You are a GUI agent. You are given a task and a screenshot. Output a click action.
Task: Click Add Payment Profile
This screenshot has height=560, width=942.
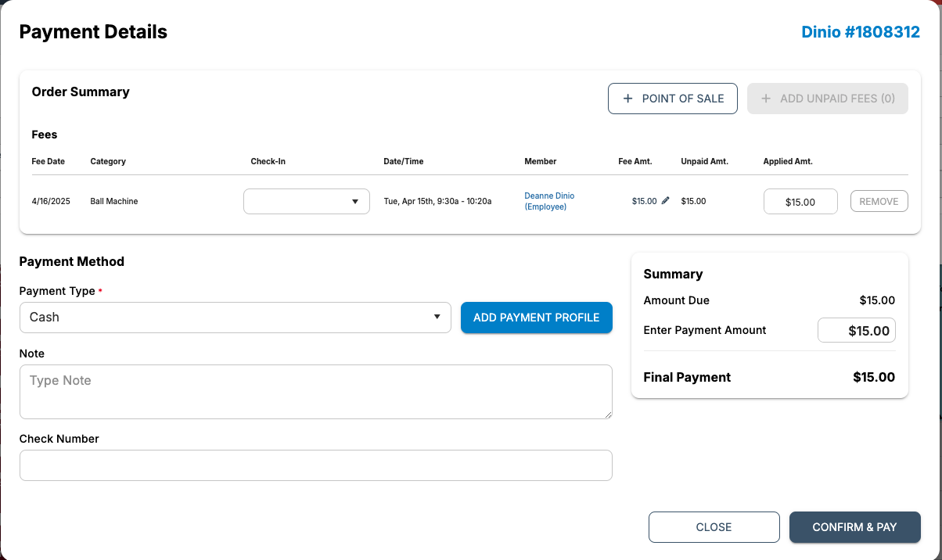(x=536, y=318)
